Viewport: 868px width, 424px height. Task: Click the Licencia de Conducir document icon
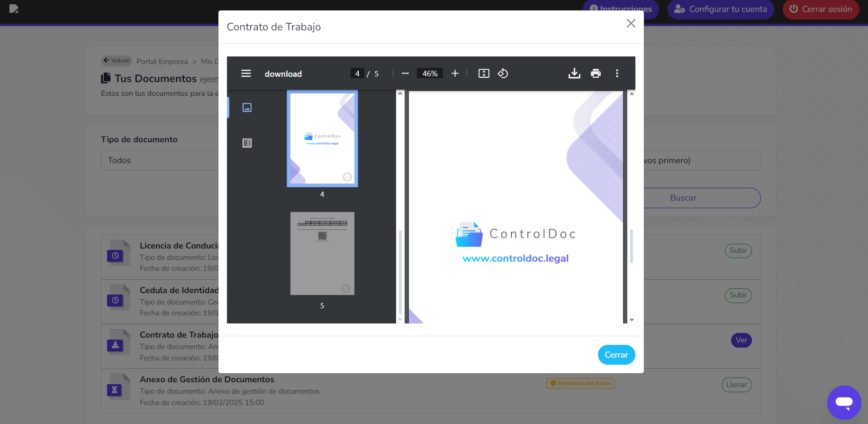click(x=118, y=252)
